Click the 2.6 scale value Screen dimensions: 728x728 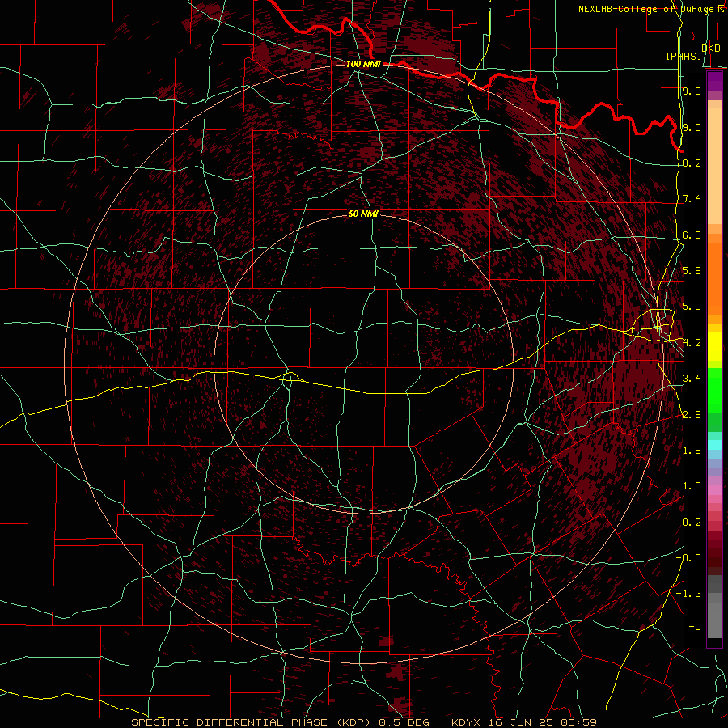tap(692, 415)
